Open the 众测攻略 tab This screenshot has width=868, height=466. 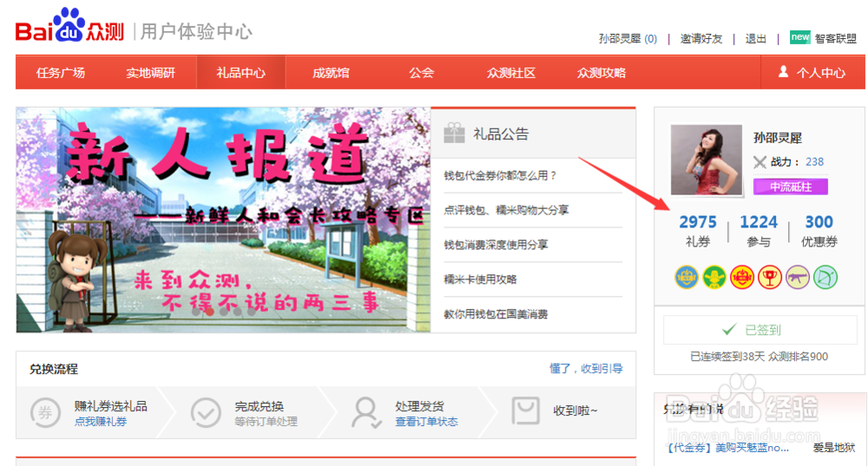tap(602, 73)
